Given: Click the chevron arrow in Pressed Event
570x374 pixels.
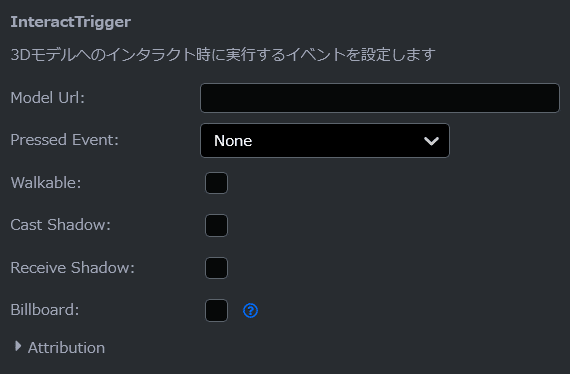Looking at the screenshot, I should pyautogui.click(x=431, y=141).
